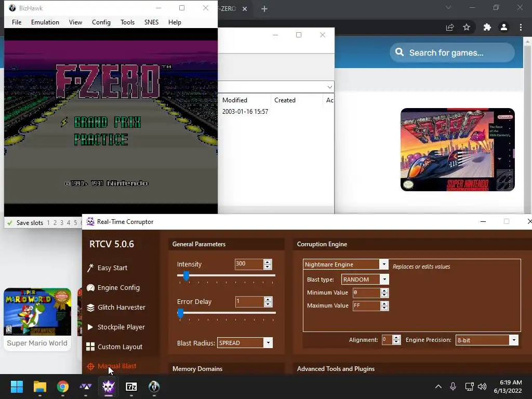Open the Super Mario World game card

(x=37, y=320)
